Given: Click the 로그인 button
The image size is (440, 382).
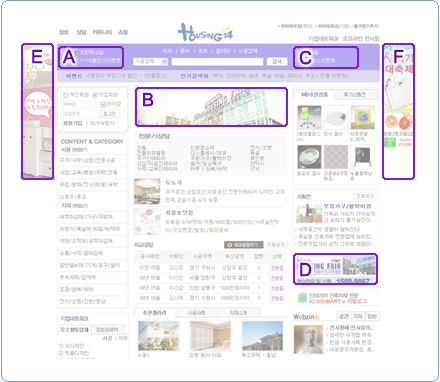Looking at the screenshot, I should coord(109,114).
